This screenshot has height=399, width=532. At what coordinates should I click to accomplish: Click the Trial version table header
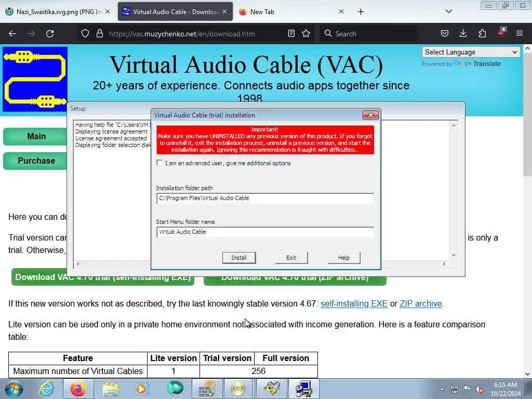(227, 358)
